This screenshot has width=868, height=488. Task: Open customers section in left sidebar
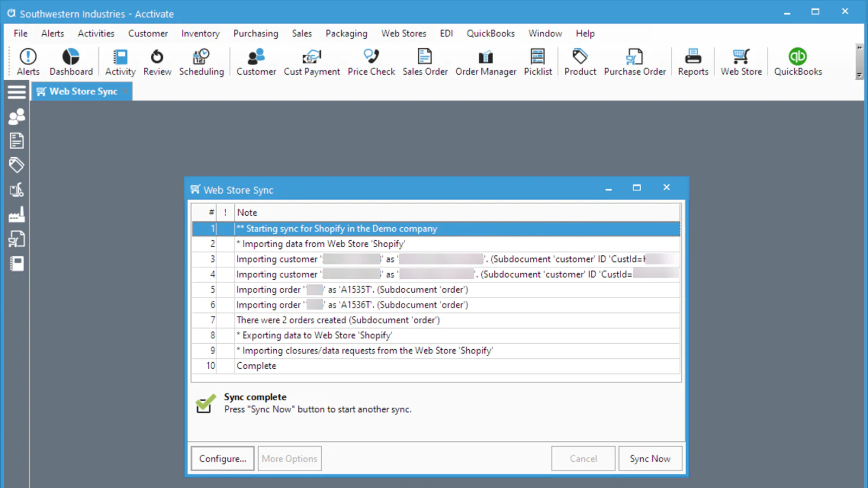click(x=17, y=117)
